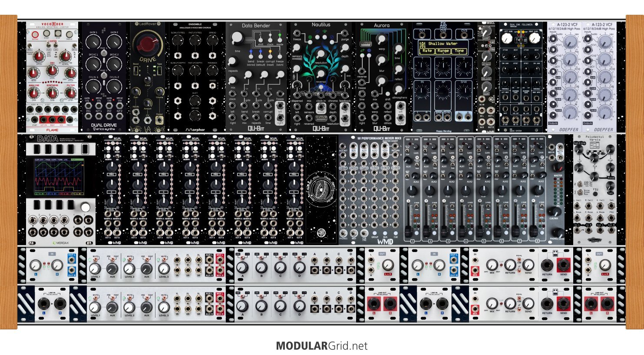
Task: Select Tone on the FX Aid Pro display
Action: coord(459,51)
